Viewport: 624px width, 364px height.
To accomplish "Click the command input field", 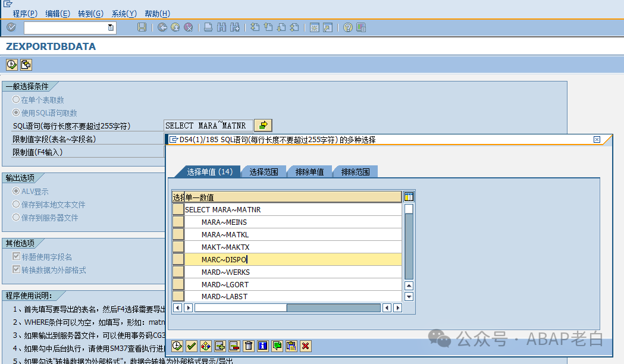I will 66,27.
